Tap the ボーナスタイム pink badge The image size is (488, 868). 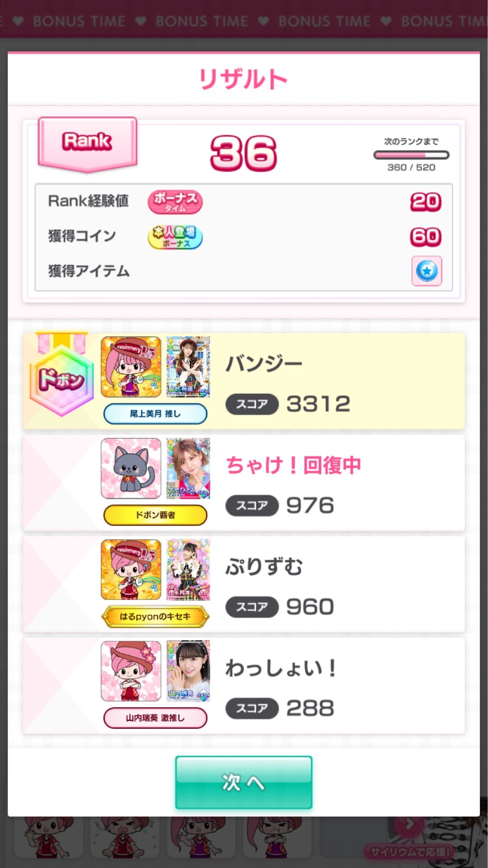tap(175, 202)
